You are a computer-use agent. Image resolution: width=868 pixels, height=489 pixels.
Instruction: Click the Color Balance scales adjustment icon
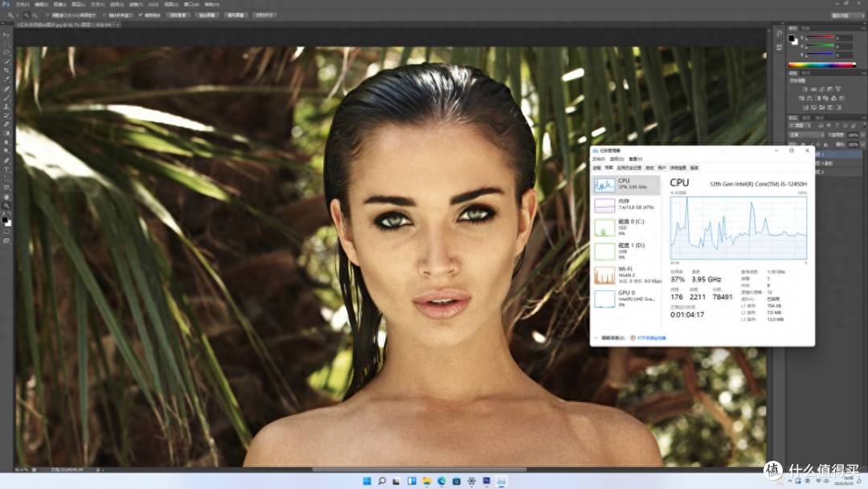(x=809, y=98)
